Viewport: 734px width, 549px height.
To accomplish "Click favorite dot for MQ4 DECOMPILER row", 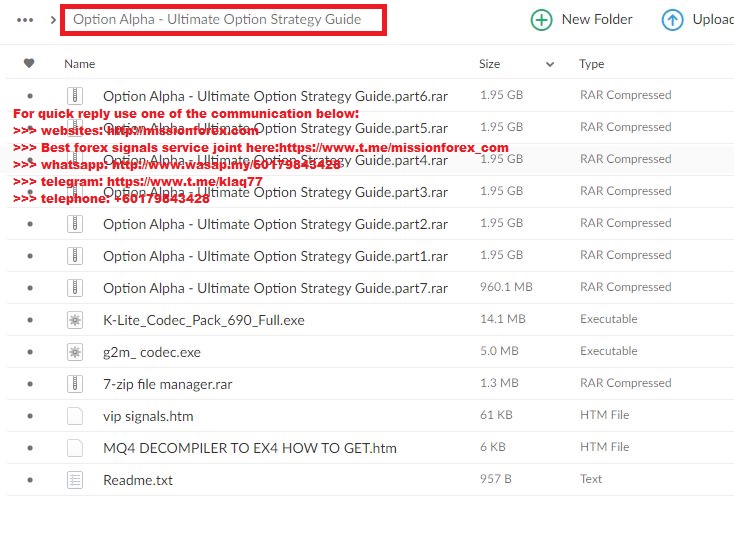I will (x=30, y=448).
